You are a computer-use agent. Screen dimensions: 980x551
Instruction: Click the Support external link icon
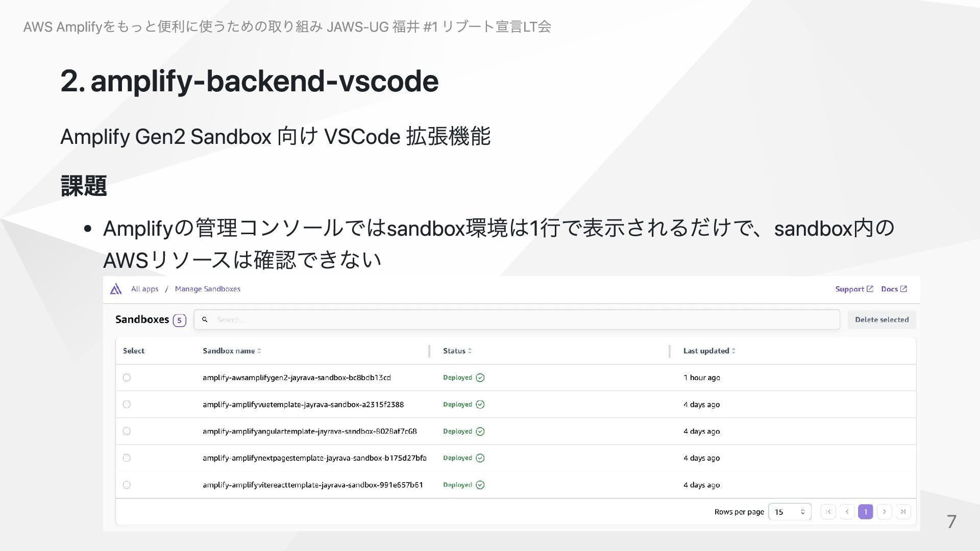[x=870, y=289]
